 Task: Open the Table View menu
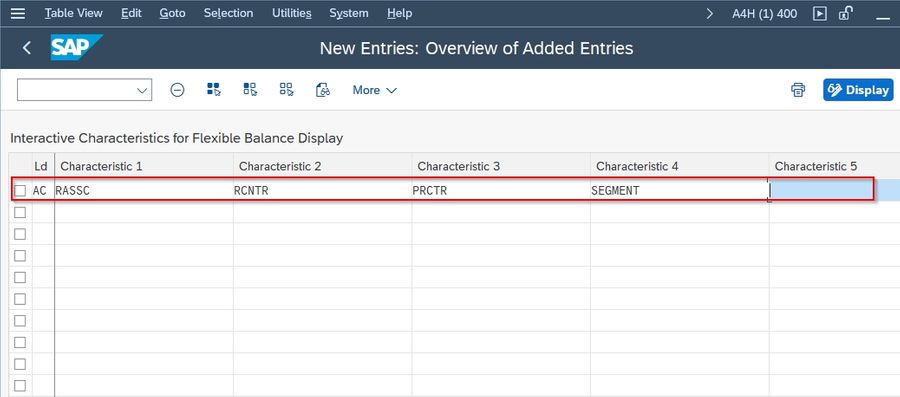[x=74, y=13]
